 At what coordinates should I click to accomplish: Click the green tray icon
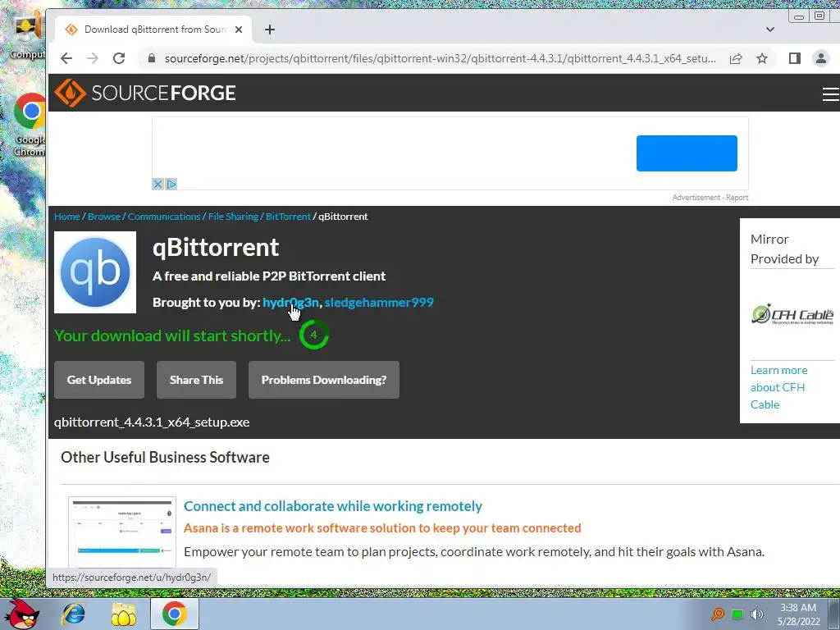coord(737,614)
